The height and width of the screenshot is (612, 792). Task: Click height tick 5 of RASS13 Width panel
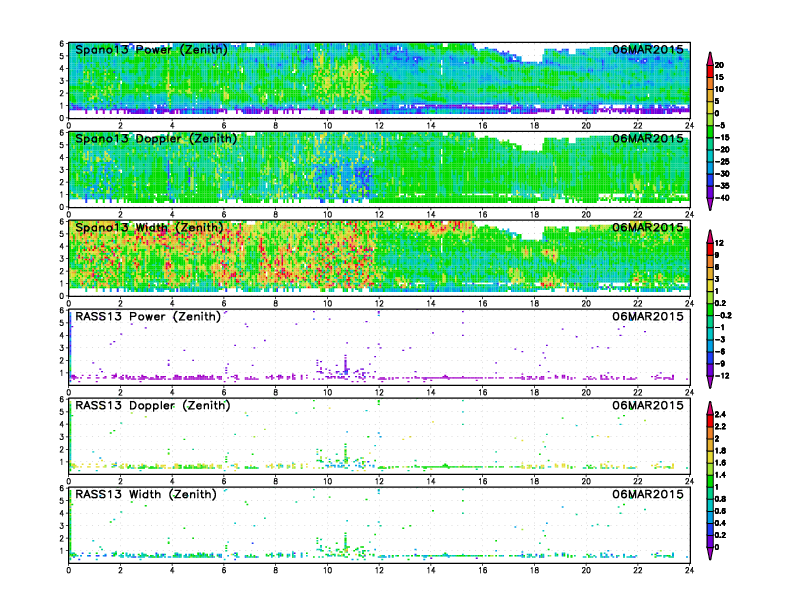(x=62, y=501)
